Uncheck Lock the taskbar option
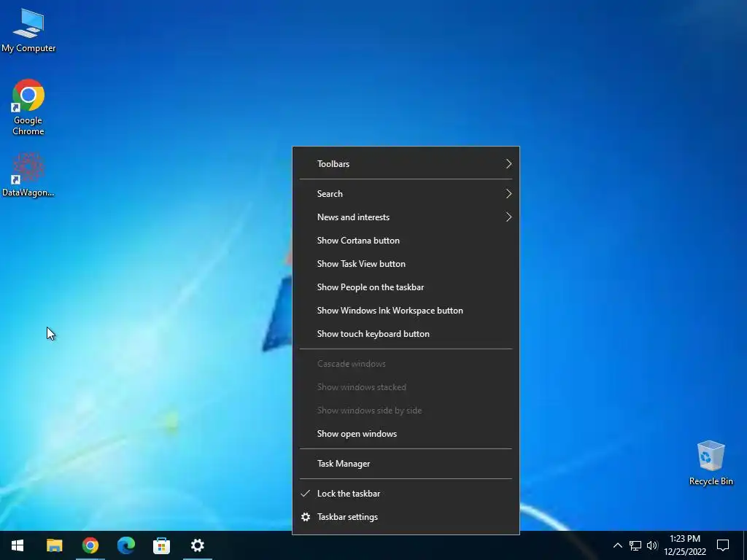Screen dimensions: 747x560 click(406, 494)
